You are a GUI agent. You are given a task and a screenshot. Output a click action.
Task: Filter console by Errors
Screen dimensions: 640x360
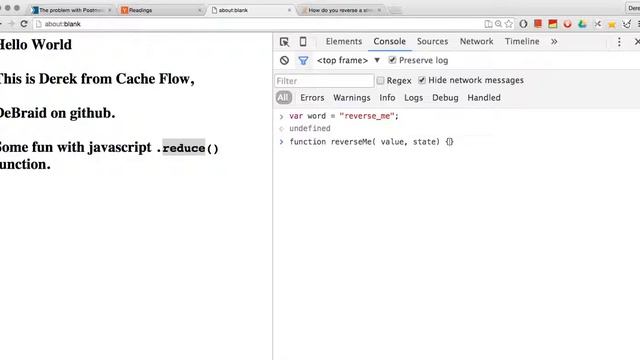pyautogui.click(x=312, y=98)
